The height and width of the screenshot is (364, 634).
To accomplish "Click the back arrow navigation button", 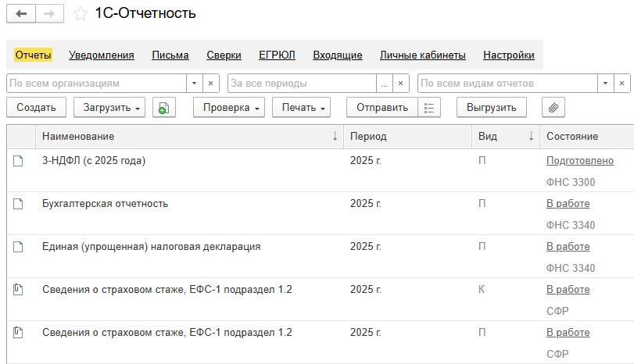I will tap(21, 14).
